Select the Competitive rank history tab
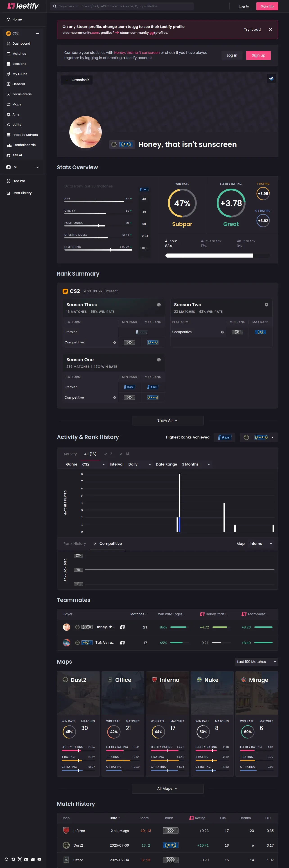 108,544
